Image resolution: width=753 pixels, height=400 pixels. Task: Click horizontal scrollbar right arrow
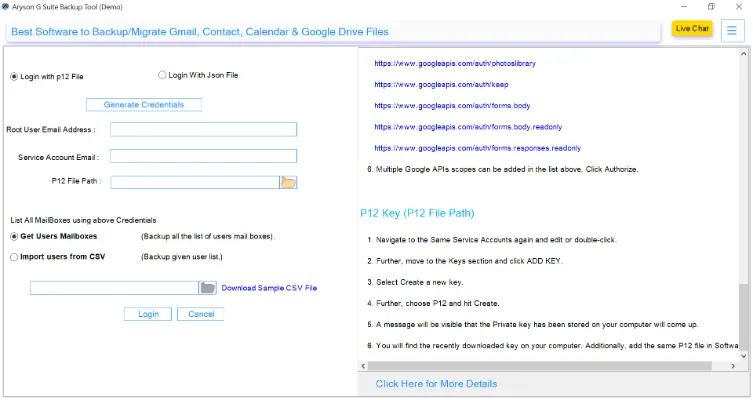pyautogui.click(x=733, y=366)
